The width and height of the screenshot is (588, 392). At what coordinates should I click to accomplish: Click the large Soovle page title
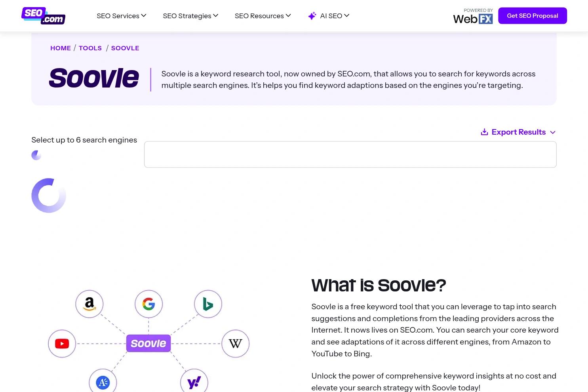94,78
